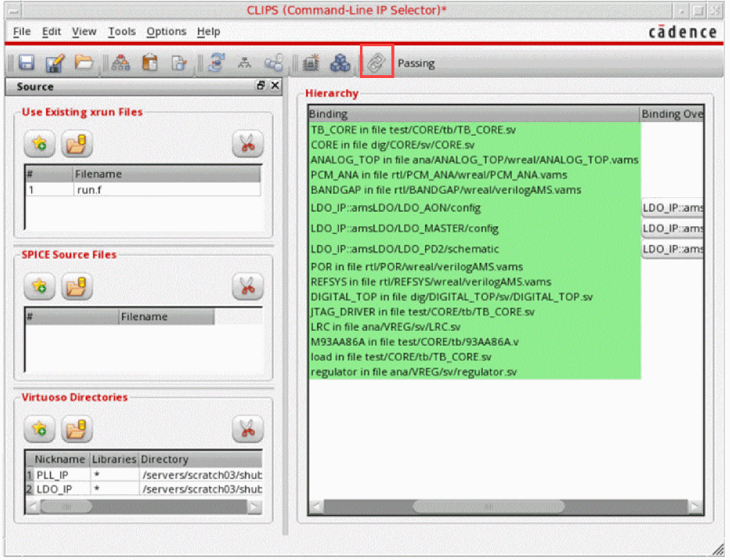
Task: Click the Binding column header
Action: (474, 114)
